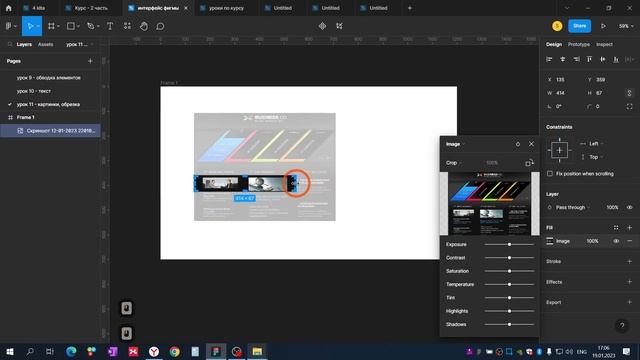This screenshot has height=360, width=640.
Task: Add a new fill
Action: (629, 228)
